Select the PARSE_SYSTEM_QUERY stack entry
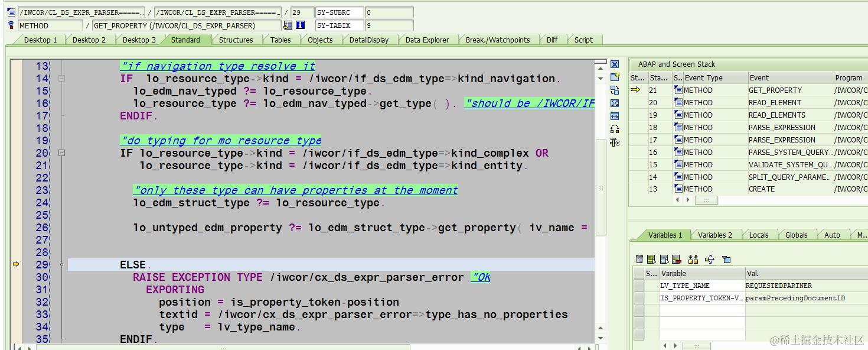Screen dimensions: 868x350 point(789,152)
